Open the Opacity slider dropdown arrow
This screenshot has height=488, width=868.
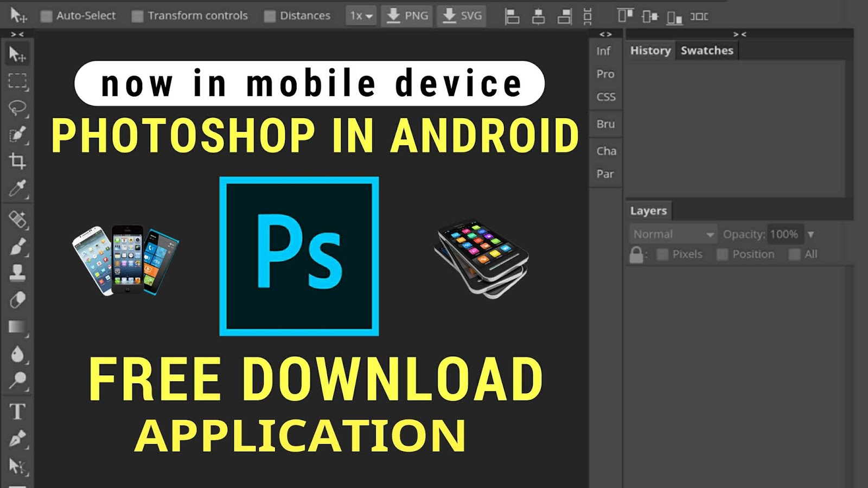pos(811,235)
